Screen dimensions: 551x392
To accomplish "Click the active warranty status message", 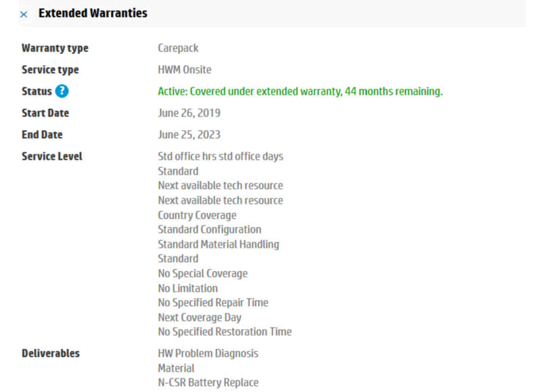I will pos(300,91).
